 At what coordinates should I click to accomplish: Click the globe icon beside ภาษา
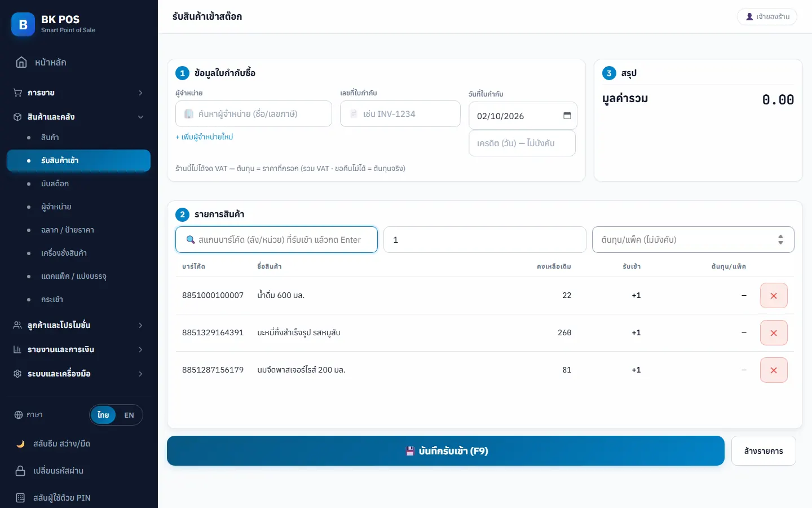click(x=19, y=415)
